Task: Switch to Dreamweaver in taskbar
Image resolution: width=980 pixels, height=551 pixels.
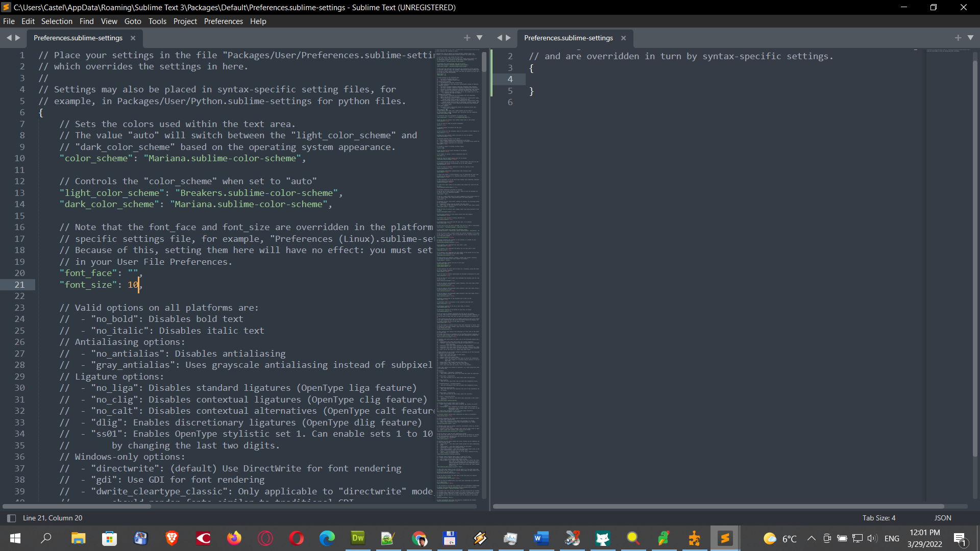Action: click(x=358, y=538)
